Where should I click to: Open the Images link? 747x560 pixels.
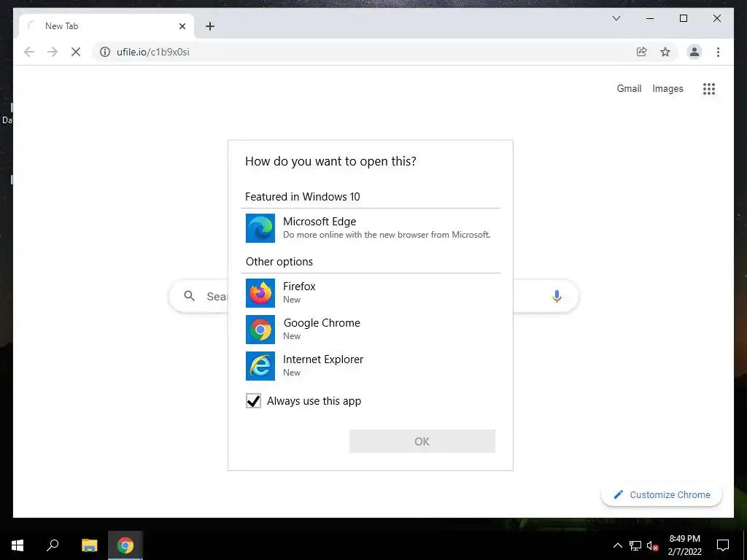[x=667, y=88]
